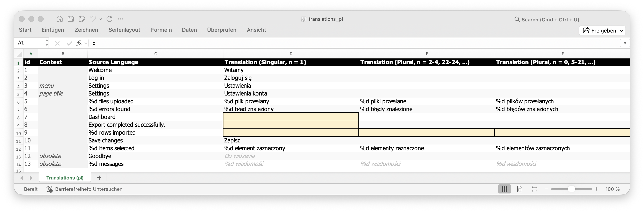Switch to the Zeichnen tab
Viewport: 644px width, 212px height.
(x=86, y=30)
